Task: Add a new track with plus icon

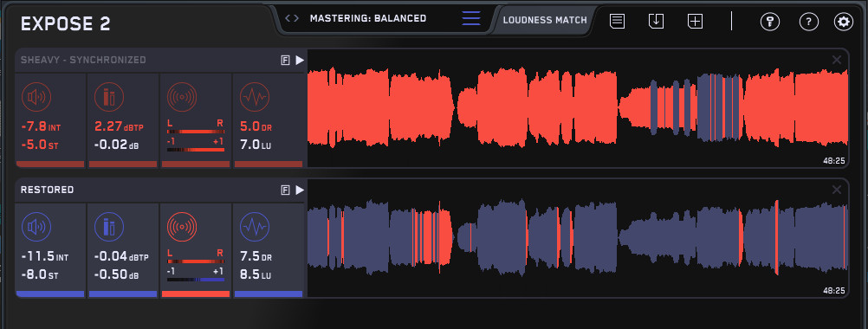Action: (x=695, y=22)
